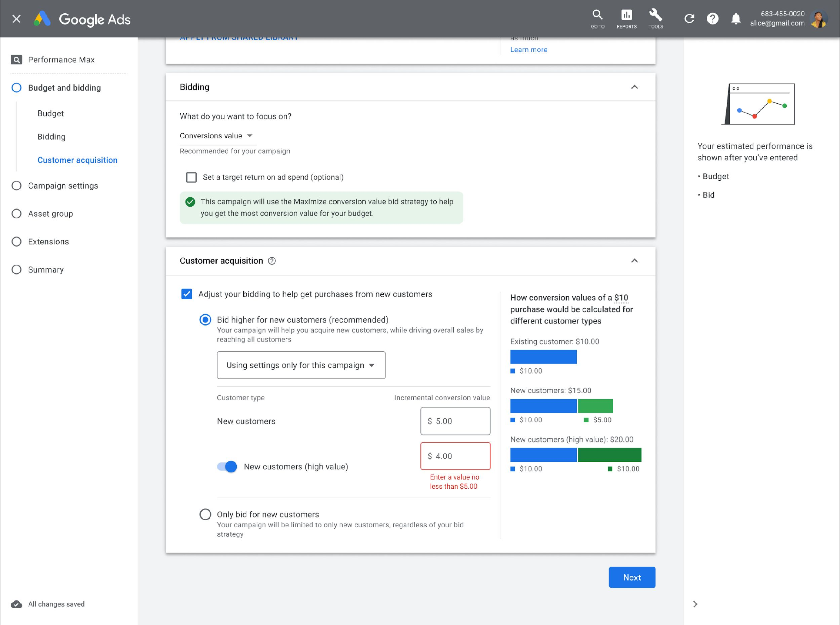Click the refresh icon

click(689, 19)
